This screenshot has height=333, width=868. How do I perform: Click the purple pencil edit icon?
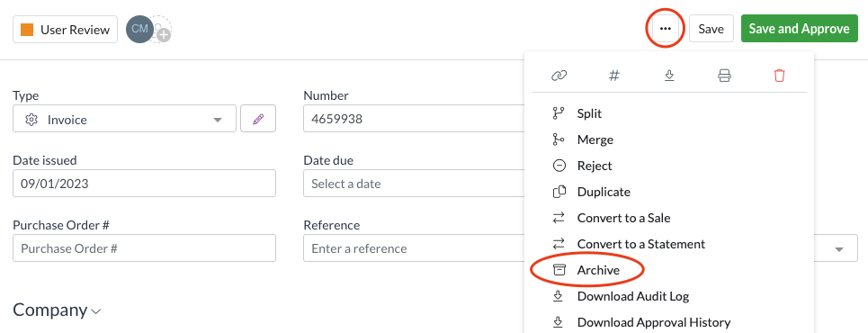tap(258, 119)
